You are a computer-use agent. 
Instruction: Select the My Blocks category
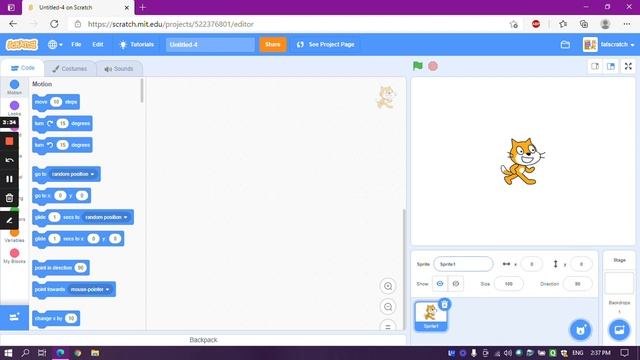coord(14,256)
